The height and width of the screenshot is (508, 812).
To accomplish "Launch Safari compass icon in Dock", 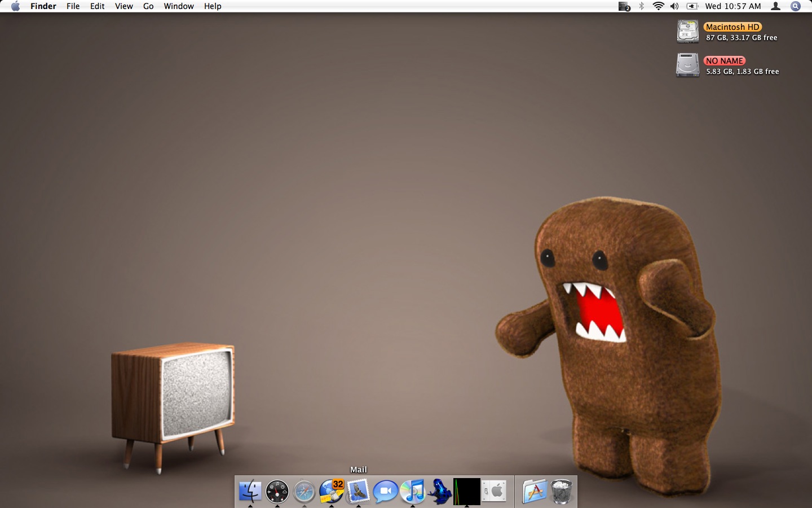I will [304, 492].
